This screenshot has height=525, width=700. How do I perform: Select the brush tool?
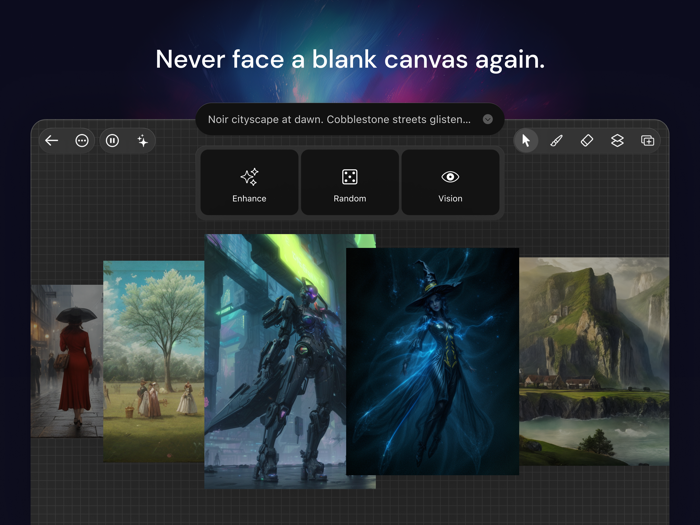click(556, 141)
